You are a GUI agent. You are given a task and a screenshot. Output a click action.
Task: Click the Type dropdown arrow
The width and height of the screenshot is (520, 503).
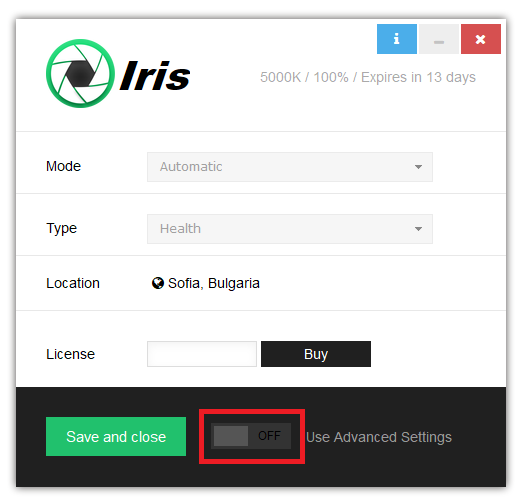[x=418, y=229]
